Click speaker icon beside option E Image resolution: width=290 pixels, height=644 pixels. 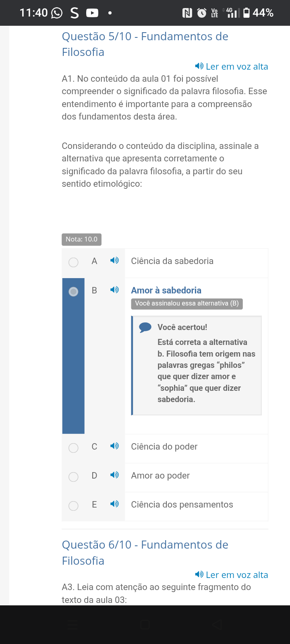(x=114, y=504)
